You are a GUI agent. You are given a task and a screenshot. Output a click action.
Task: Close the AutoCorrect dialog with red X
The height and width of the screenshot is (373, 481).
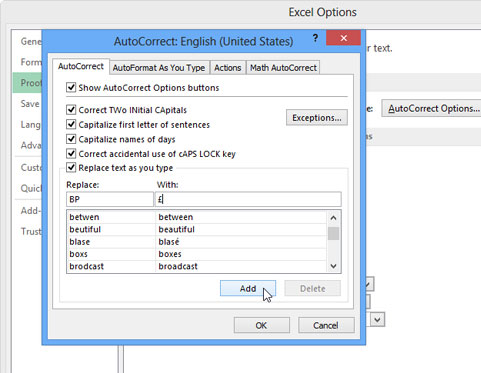point(343,38)
